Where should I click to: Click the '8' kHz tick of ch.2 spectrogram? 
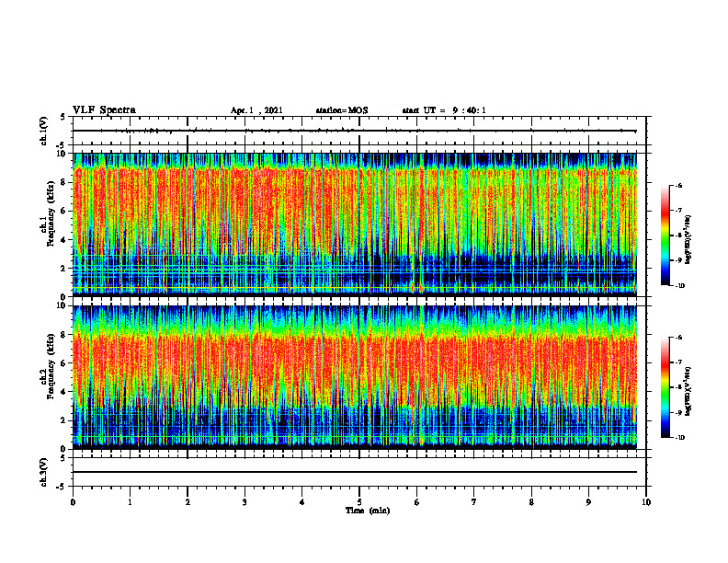pos(63,334)
